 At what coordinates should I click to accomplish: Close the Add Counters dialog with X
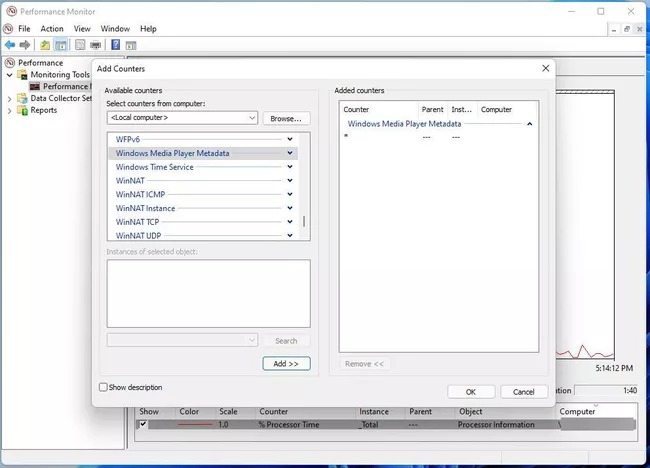546,68
